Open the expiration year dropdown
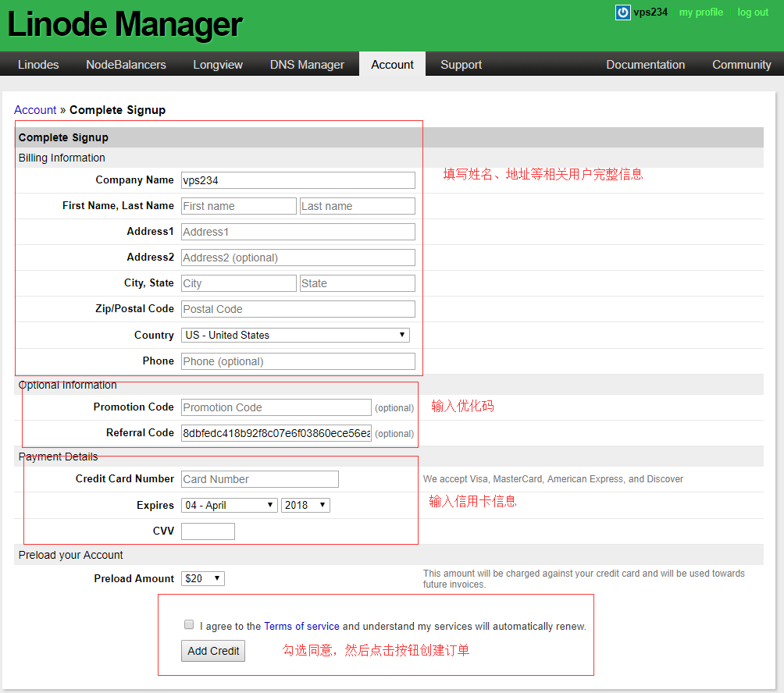Viewport: 784px width, 693px height. 305,505
